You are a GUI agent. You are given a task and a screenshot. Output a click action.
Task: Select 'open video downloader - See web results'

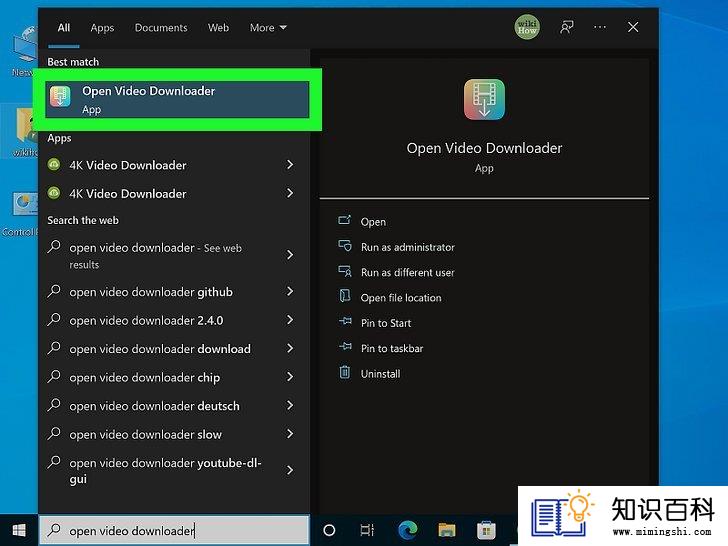click(x=174, y=255)
